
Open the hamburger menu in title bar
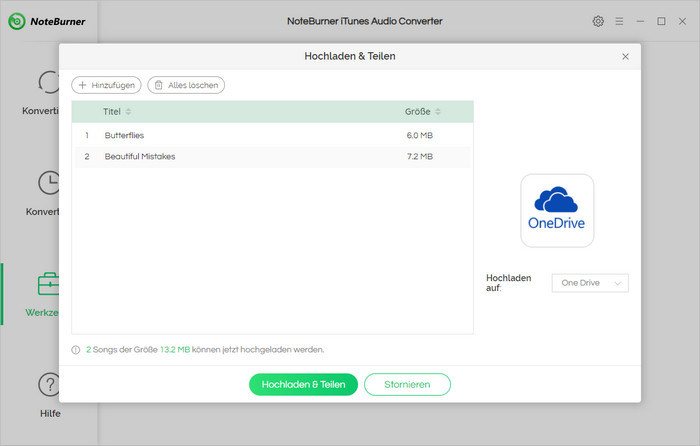click(619, 21)
